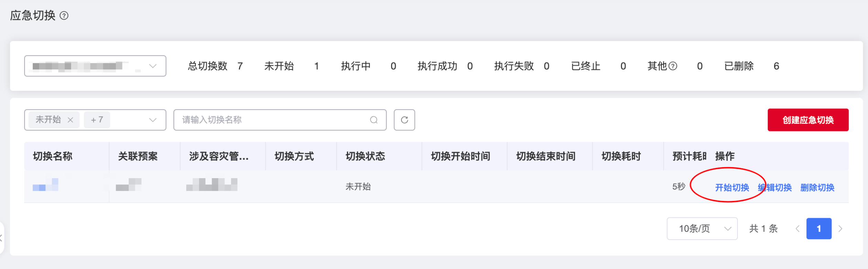Click 创建应急切换 button
The width and height of the screenshot is (868, 269).
pyautogui.click(x=808, y=120)
